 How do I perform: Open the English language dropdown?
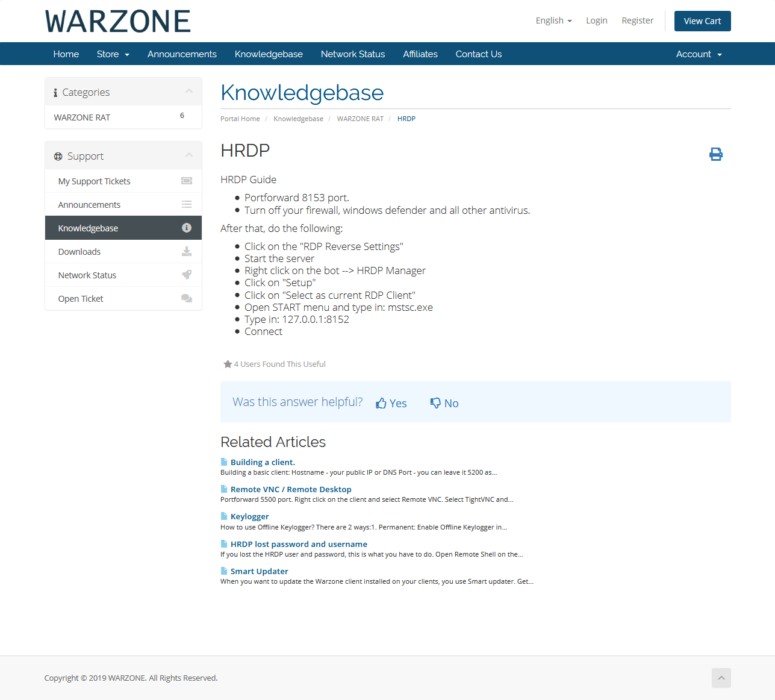point(553,20)
